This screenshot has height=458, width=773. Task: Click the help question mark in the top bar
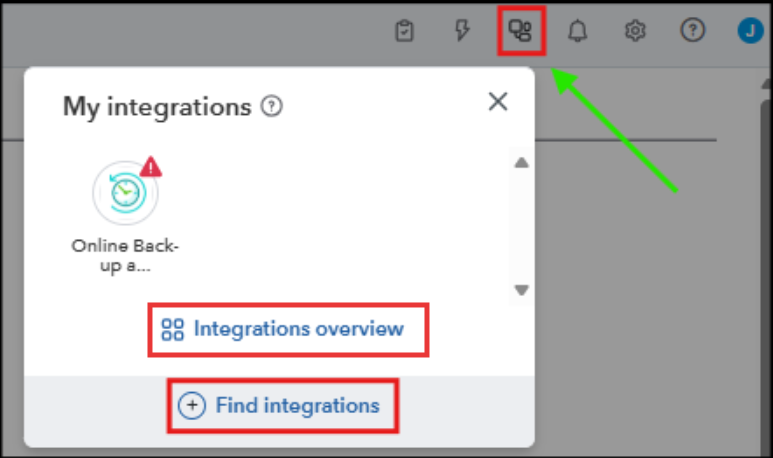pos(692,31)
